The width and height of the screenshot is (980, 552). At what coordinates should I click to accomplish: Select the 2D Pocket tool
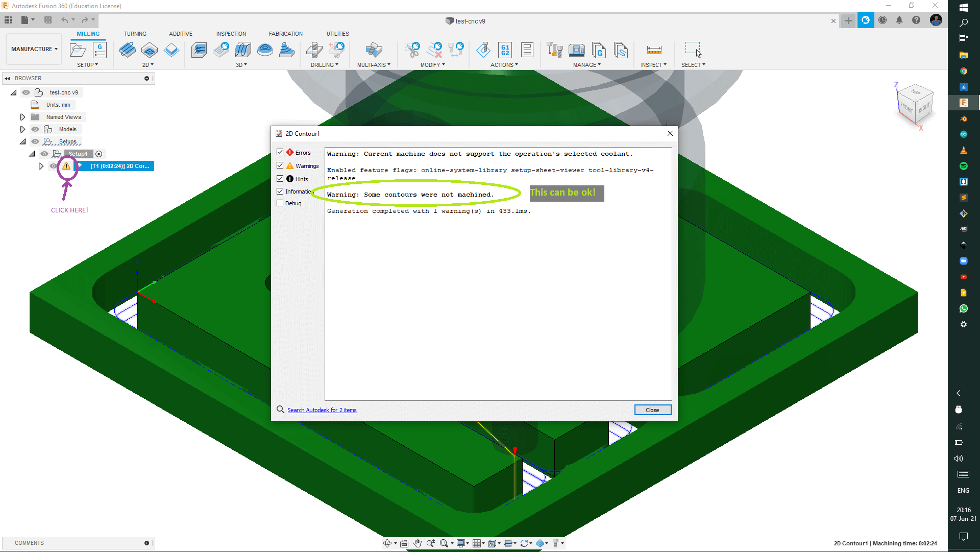click(150, 50)
